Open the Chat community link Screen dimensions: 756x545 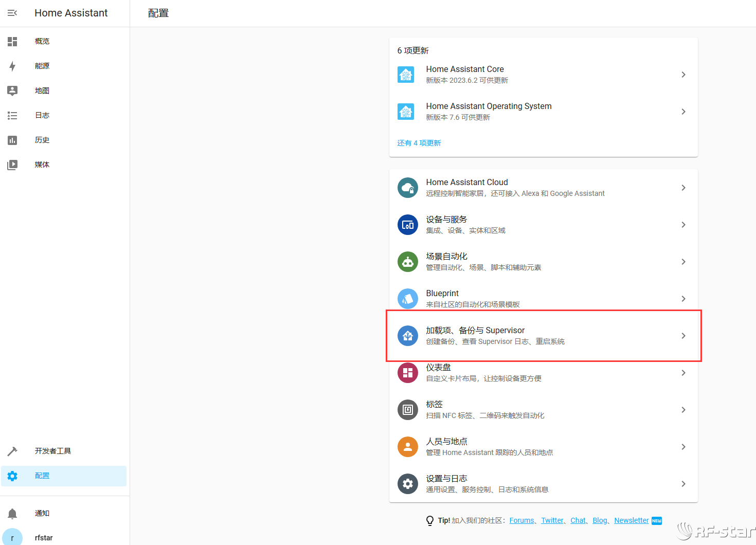578,520
